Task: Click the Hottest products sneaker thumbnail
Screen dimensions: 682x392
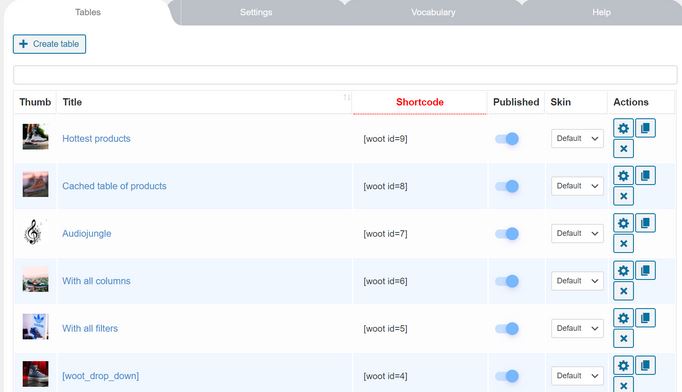Action: (x=36, y=137)
